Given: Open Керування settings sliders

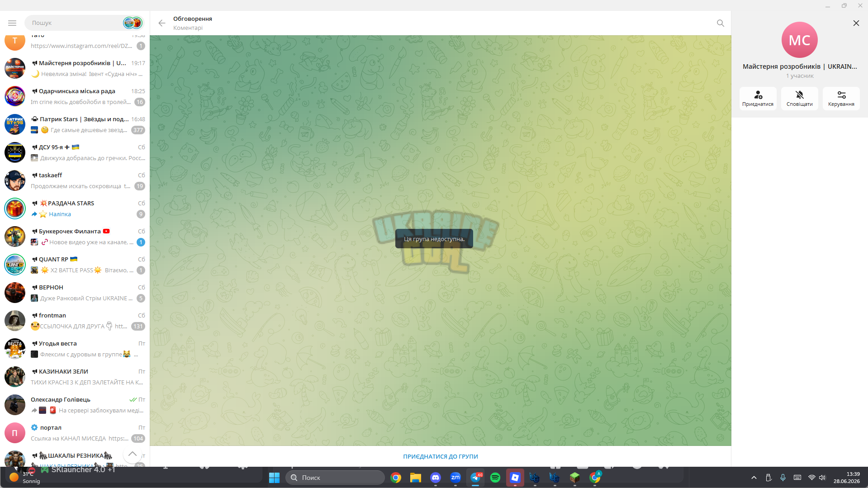Looking at the screenshot, I should [x=841, y=95].
